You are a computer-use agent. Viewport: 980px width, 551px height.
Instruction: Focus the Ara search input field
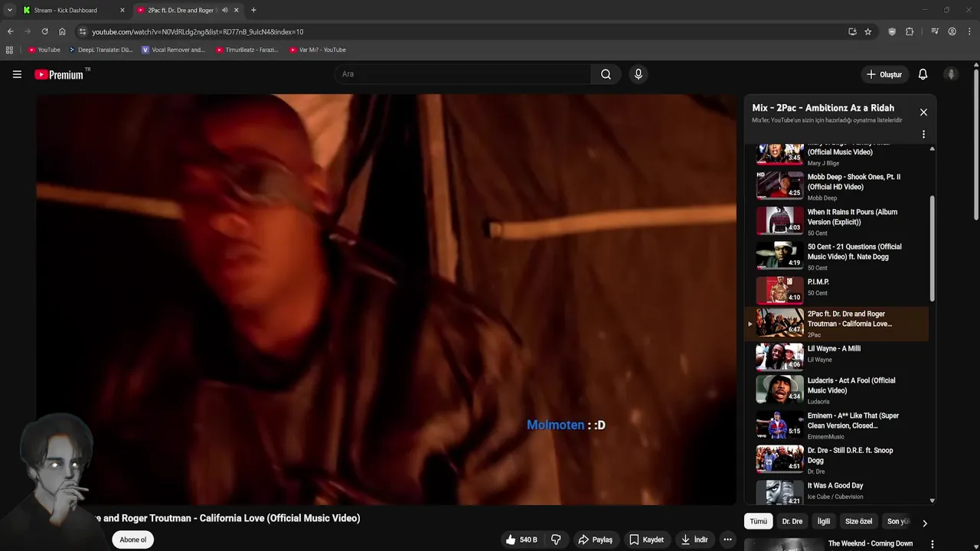[462, 74]
